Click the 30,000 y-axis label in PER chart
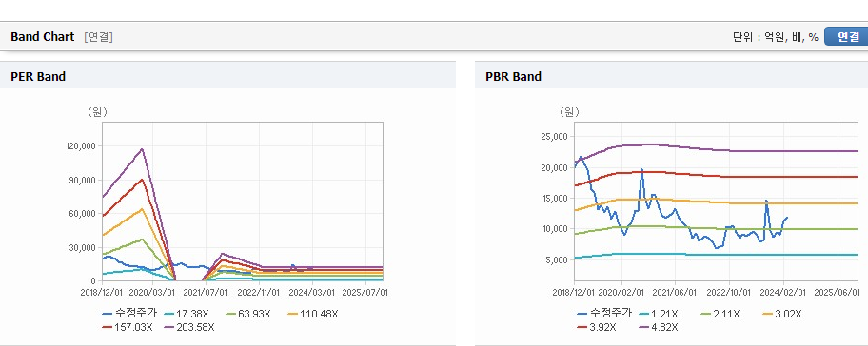This screenshot has height=346, width=868. [x=83, y=247]
